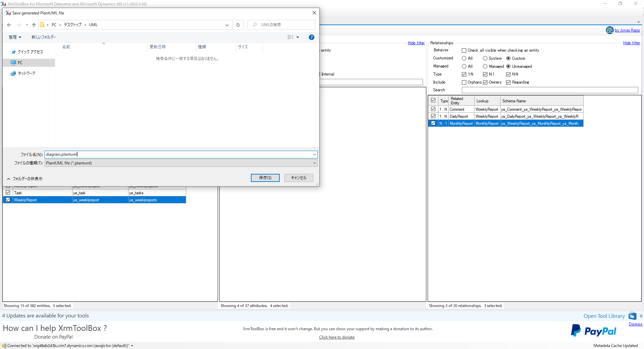Uncheck the Comment relationship row checkbox
Image resolution: width=644 pixels, height=349 pixels.
[x=433, y=109]
